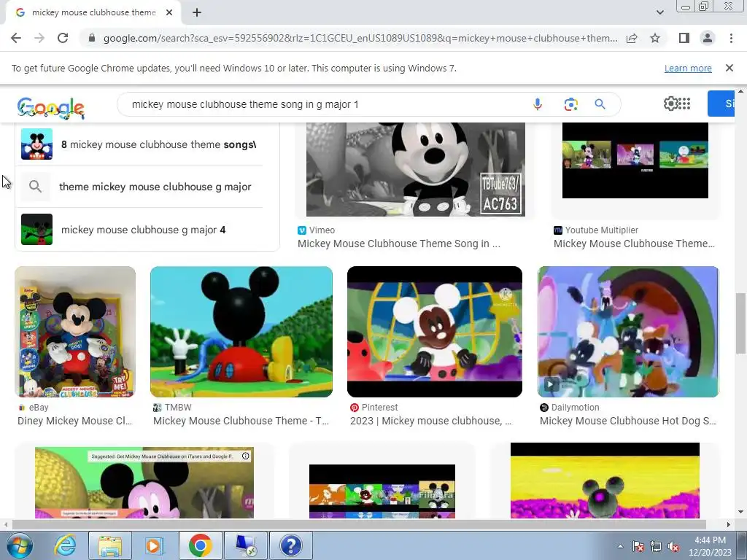The height and width of the screenshot is (560, 747).
Task: Open Dailymotion Hot Dog song thumbnail
Action: [x=628, y=332]
